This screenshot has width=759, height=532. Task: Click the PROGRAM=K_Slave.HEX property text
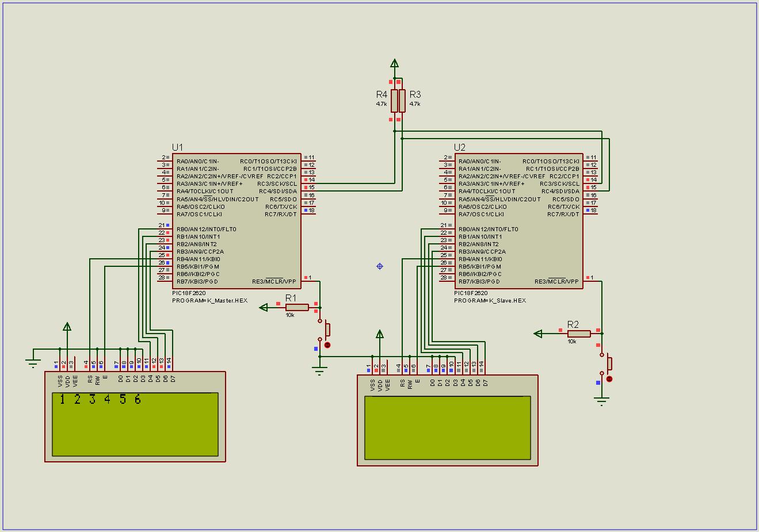[490, 301]
